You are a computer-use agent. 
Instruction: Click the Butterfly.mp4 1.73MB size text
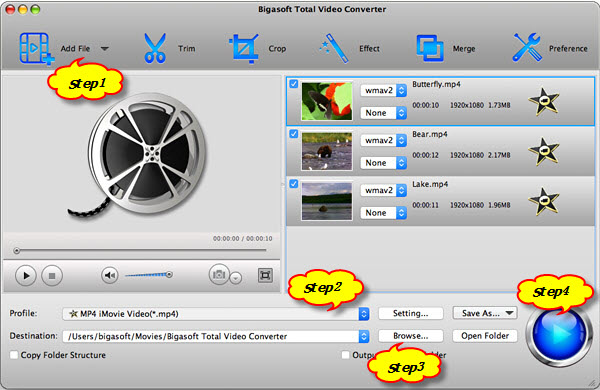coord(499,105)
